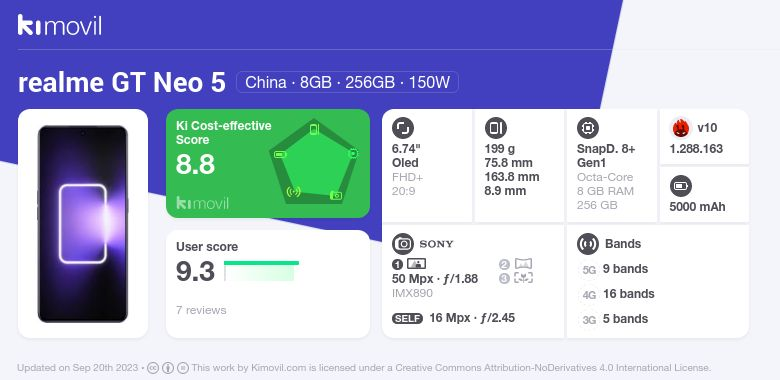Click the AnTuTu benchmark red icon

[681, 128]
